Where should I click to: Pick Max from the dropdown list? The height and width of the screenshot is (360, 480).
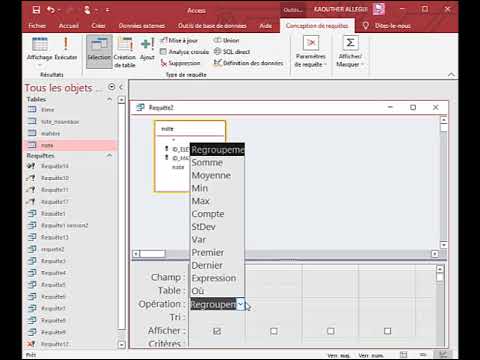click(217, 201)
